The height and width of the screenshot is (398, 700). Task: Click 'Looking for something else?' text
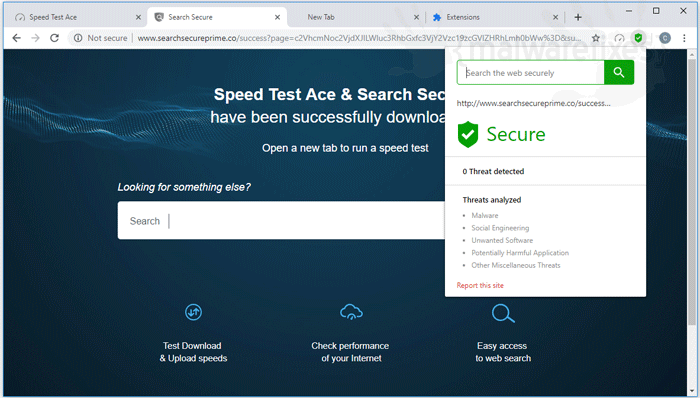click(x=184, y=187)
